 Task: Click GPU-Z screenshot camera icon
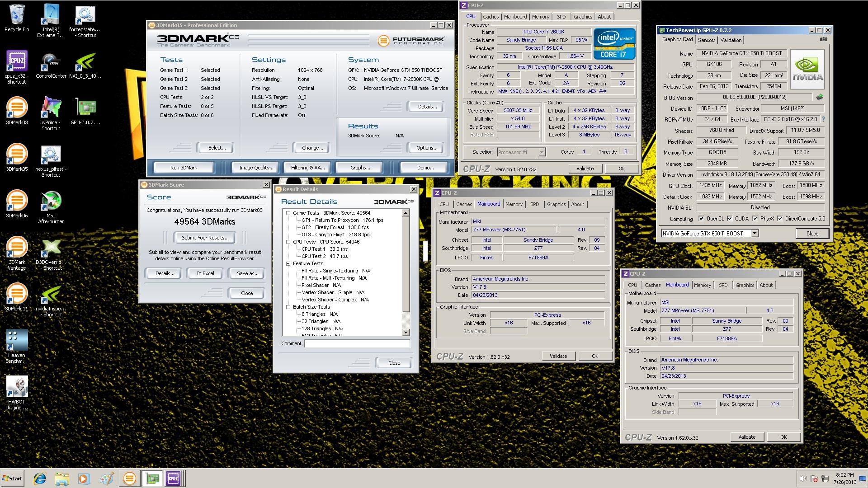click(824, 39)
